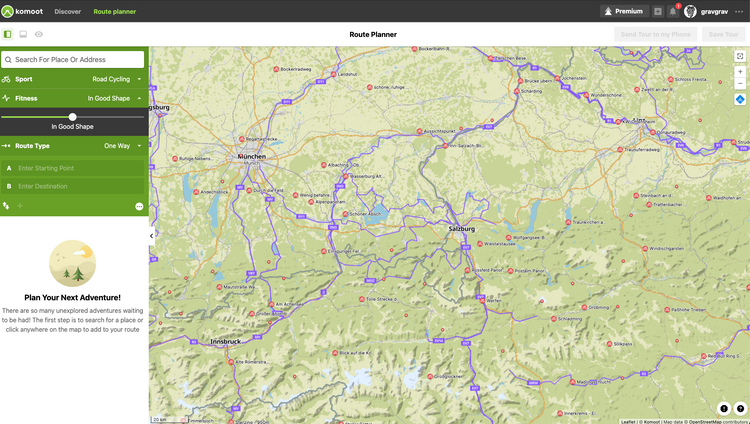Click the exclamation report icon on map
The height and width of the screenshot is (424, 750).
(724, 408)
